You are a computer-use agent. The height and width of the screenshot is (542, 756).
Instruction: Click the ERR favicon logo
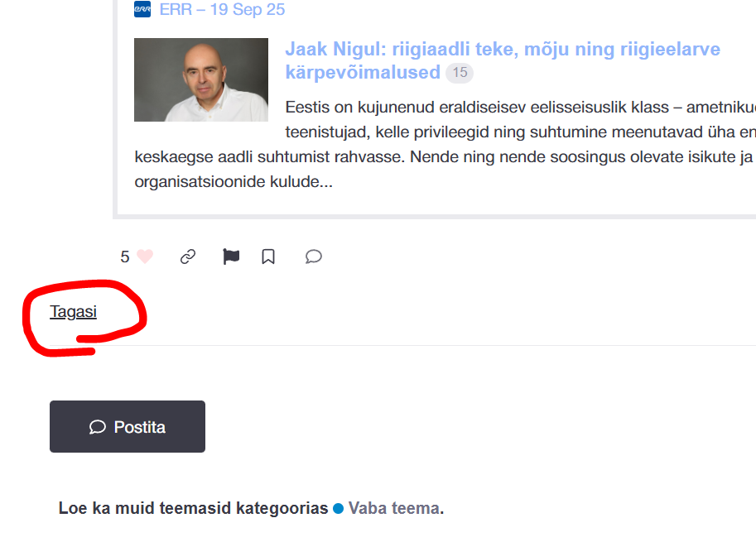click(142, 10)
